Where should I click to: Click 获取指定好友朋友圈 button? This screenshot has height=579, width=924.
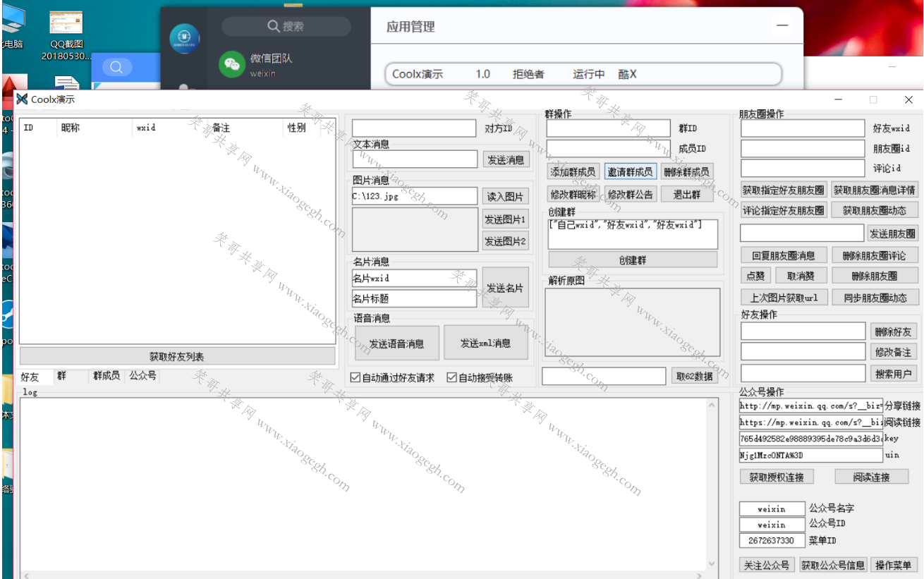pyautogui.click(x=783, y=190)
